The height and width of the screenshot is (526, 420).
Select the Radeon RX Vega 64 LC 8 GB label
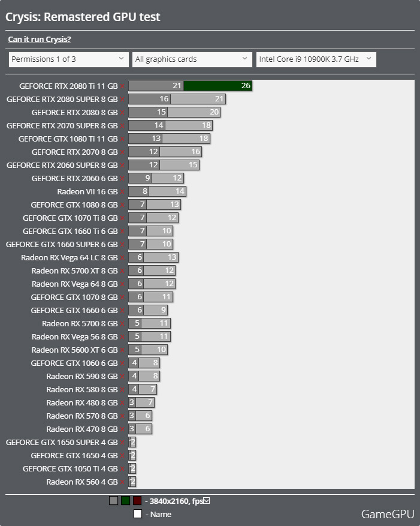(70, 258)
